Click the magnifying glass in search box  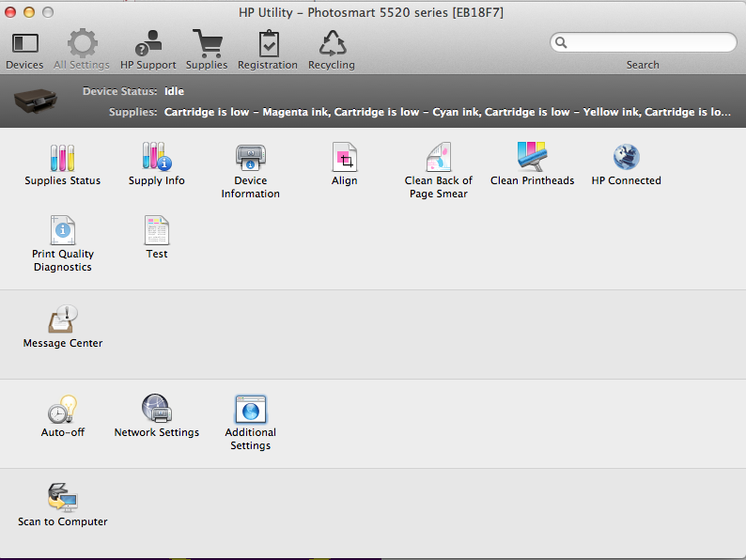[562, 43]
